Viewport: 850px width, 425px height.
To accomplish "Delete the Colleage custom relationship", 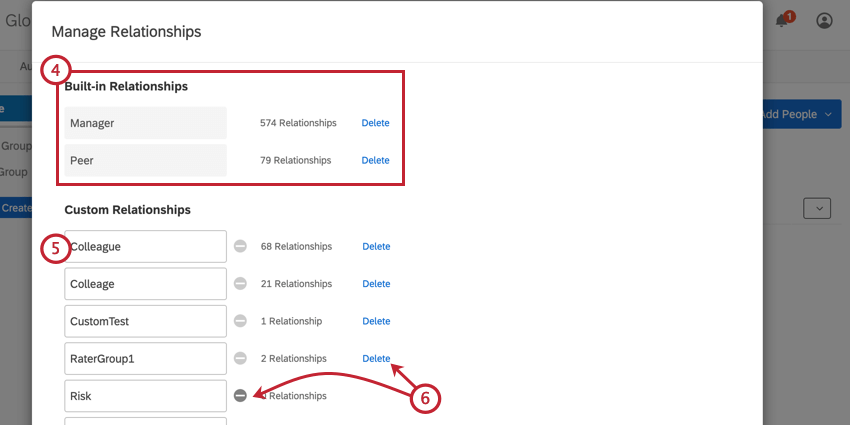I will coord(376,284).
